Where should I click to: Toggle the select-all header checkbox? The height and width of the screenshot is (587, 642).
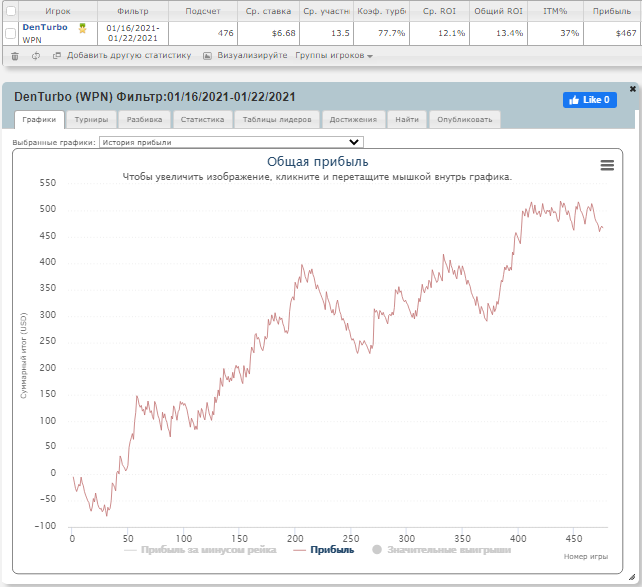[x=11, y=11]
